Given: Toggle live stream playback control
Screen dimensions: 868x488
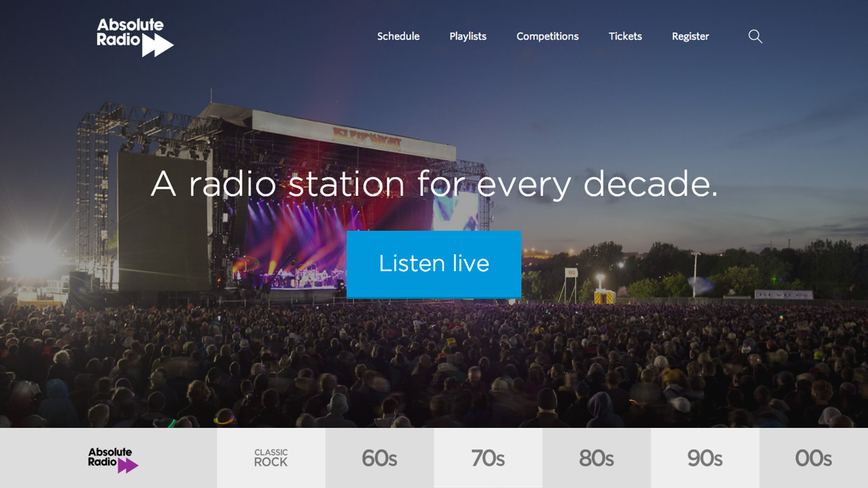Looking at the screenshot, I should [x=434, y=264].
